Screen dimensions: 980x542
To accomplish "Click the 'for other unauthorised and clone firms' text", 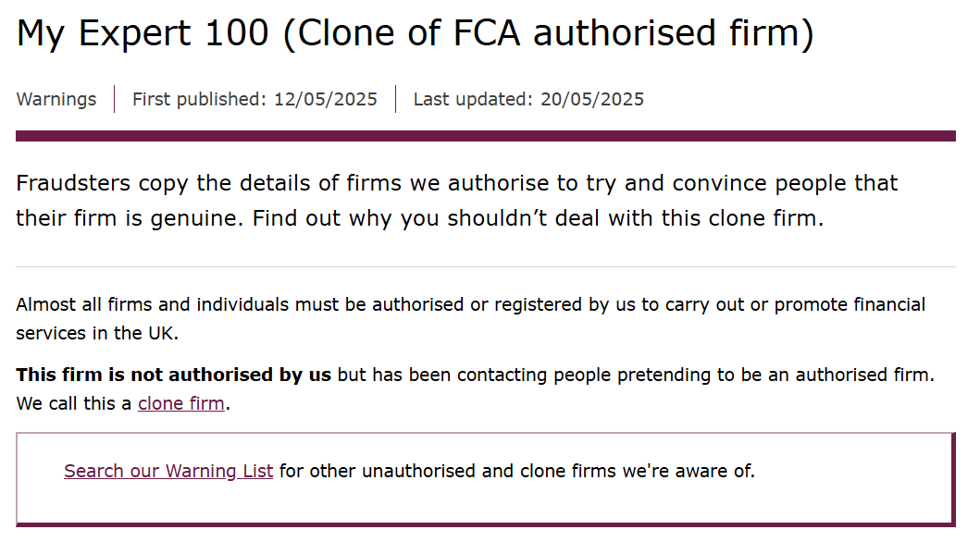I will (x=517, y=471).
